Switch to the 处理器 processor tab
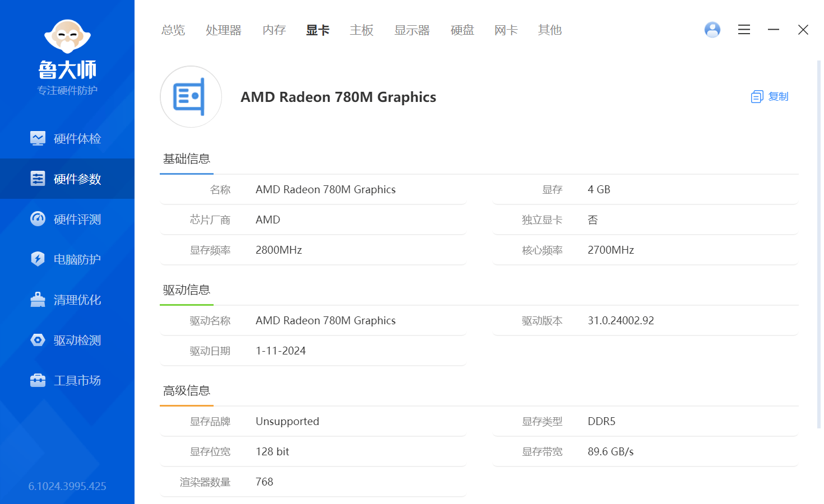Viewport: 824px width, 504px height. (223, 30)
